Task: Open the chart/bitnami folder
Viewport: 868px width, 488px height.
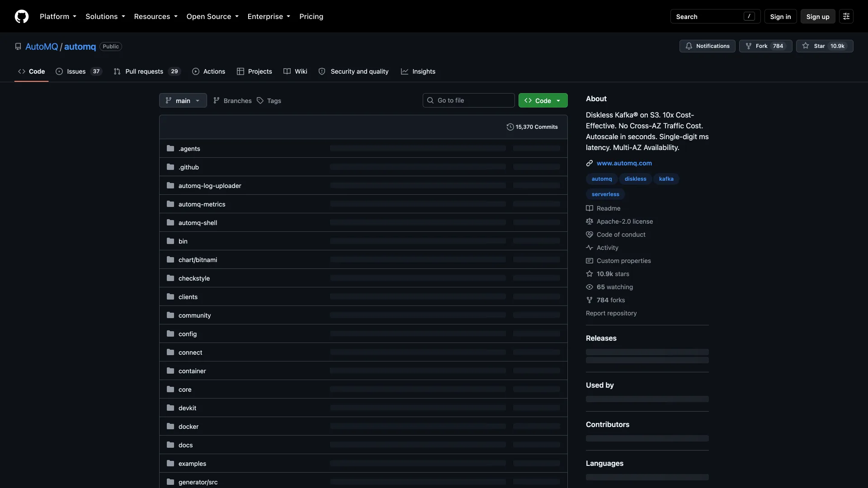Action: [198, 260]
